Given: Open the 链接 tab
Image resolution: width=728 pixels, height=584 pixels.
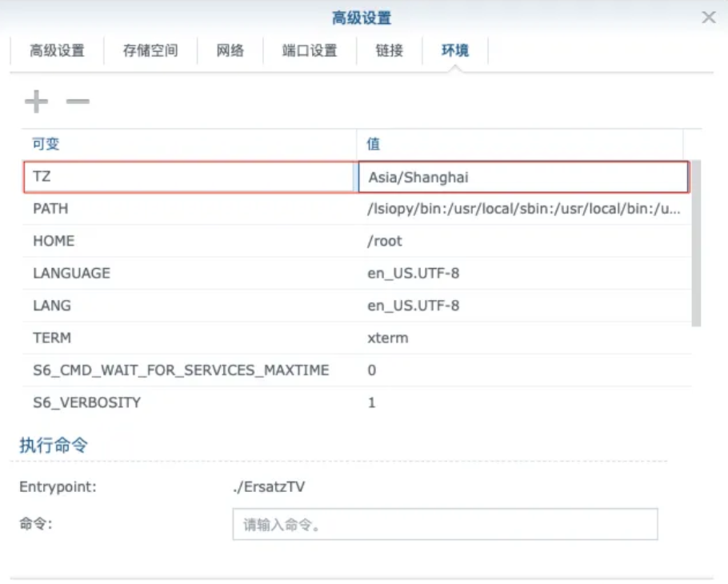Looking at the screenshot, I should point(389,50).
